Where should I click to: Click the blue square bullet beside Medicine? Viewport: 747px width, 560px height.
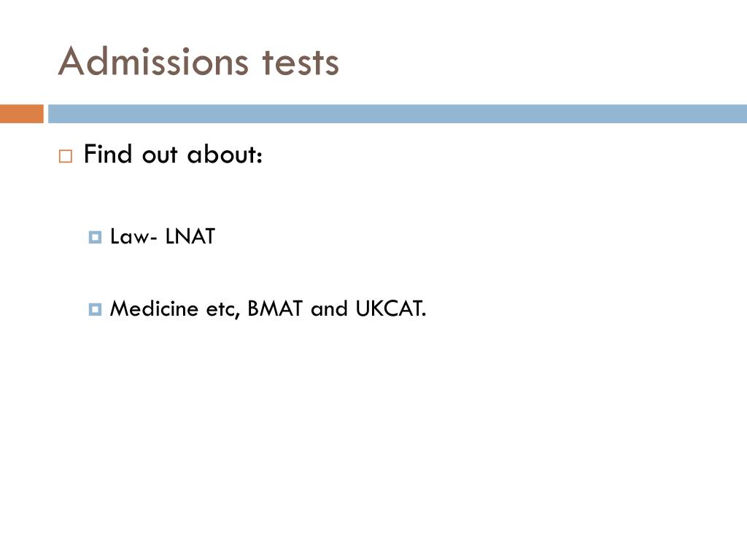tap(96, 309)
